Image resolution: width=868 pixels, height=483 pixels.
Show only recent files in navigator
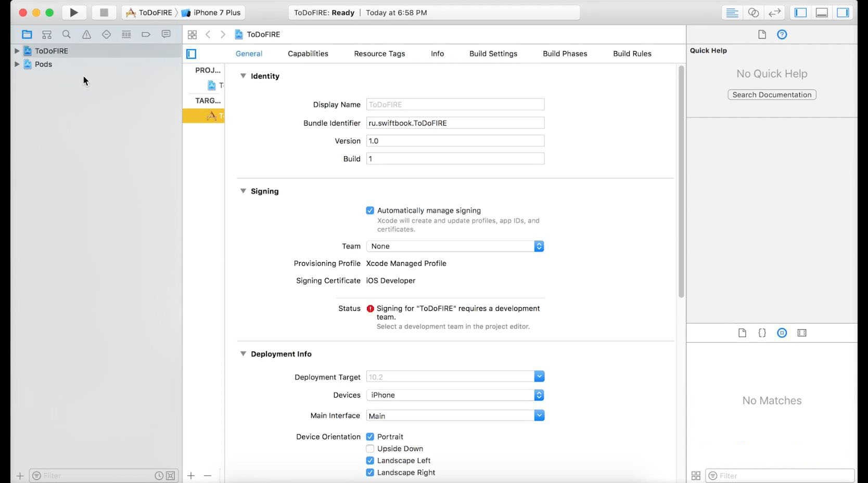click(x=159, y=476)
